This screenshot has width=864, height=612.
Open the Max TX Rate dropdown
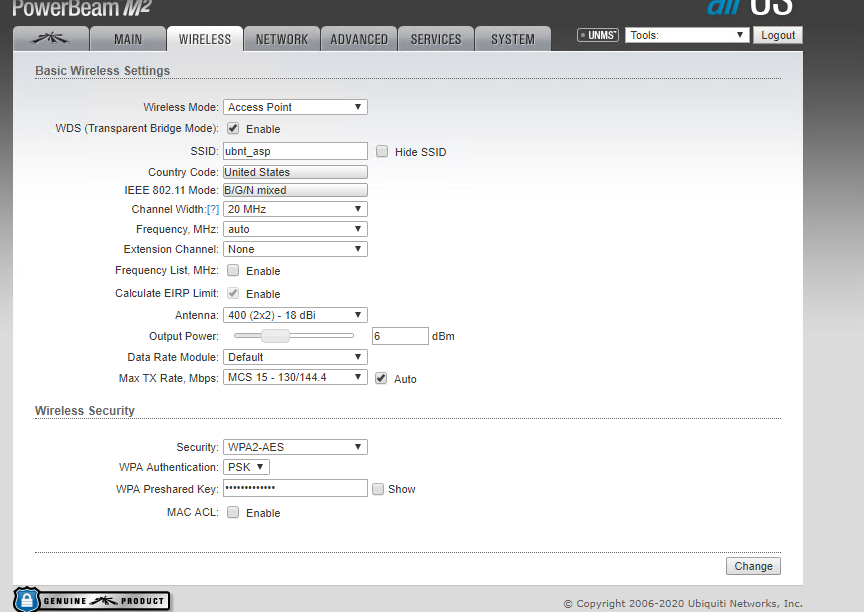coord(295,377)
